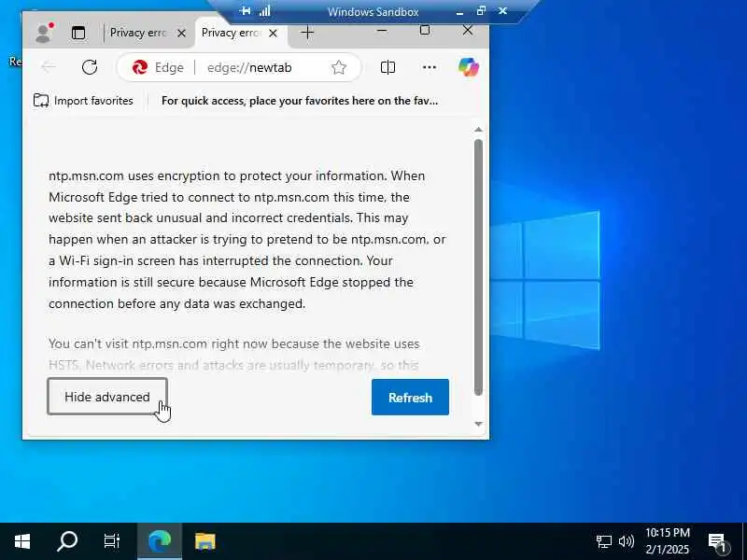Open split screen view icon
The image size is (747, 560).
[x=388, y=67]
